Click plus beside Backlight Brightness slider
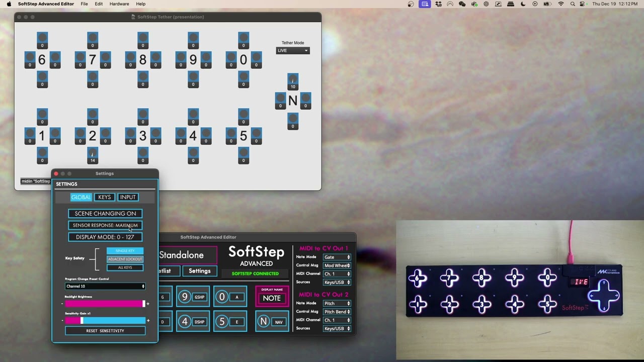 (148, 304)
